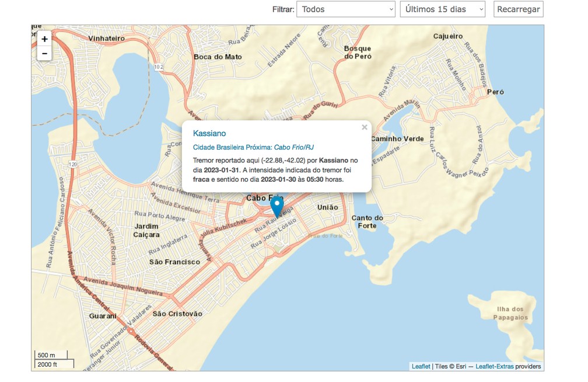
Task: Zoom out of the map
Action: point(44,54)
